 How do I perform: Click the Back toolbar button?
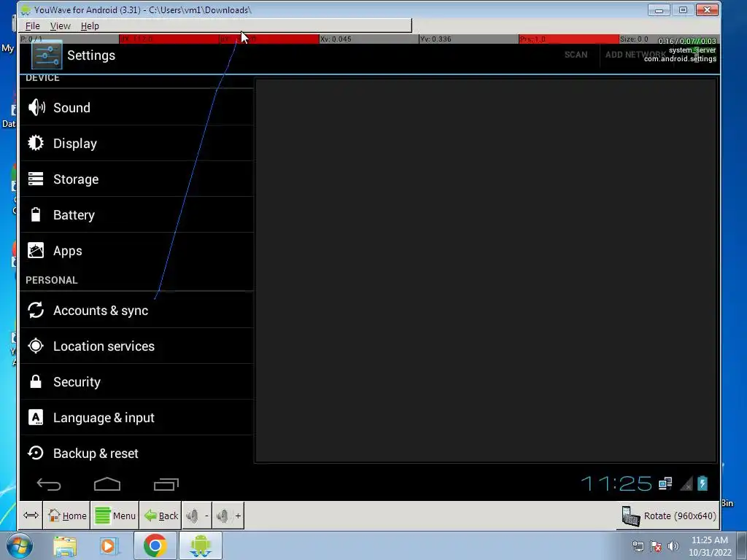pos(160,516)
